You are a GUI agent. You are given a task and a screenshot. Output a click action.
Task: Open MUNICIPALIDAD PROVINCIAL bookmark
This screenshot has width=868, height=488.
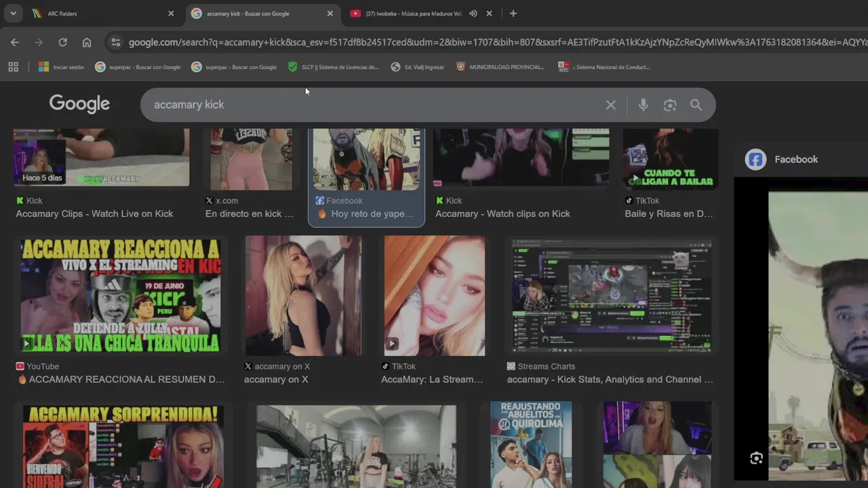pyautogui.click(x=500, y=67)
